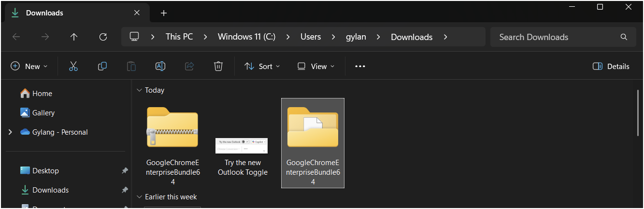Expand the Gylang - Personal OneDrive node
644x209 pixels.
10,132
